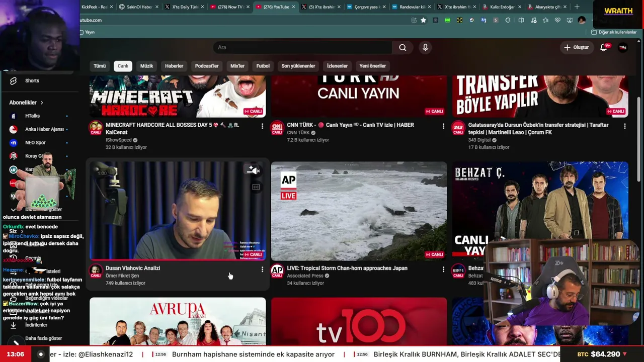
Task: Open the MINECRAFT HARDCORE ALL BOSSES video title
Action: (173, 128)
